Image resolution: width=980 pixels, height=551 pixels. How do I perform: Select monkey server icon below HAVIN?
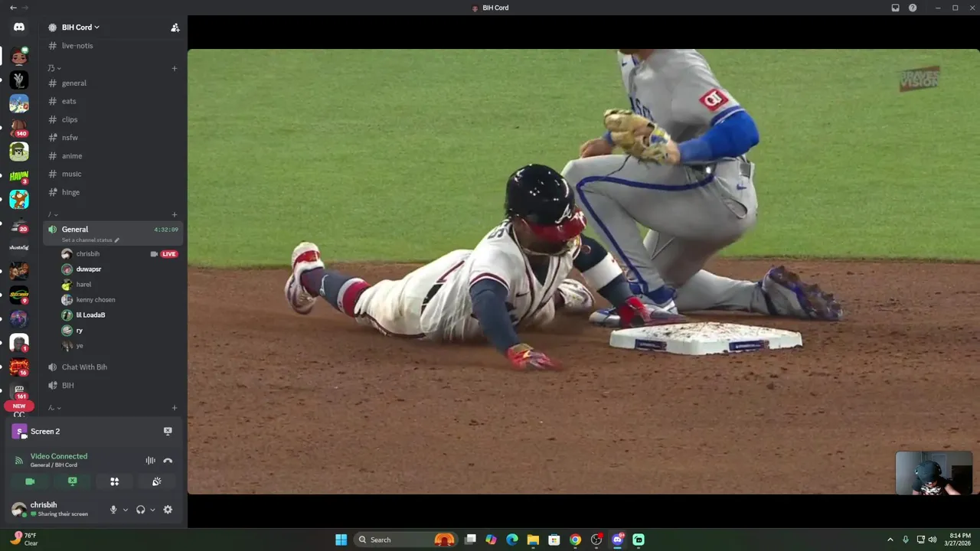tap(19, 199)
